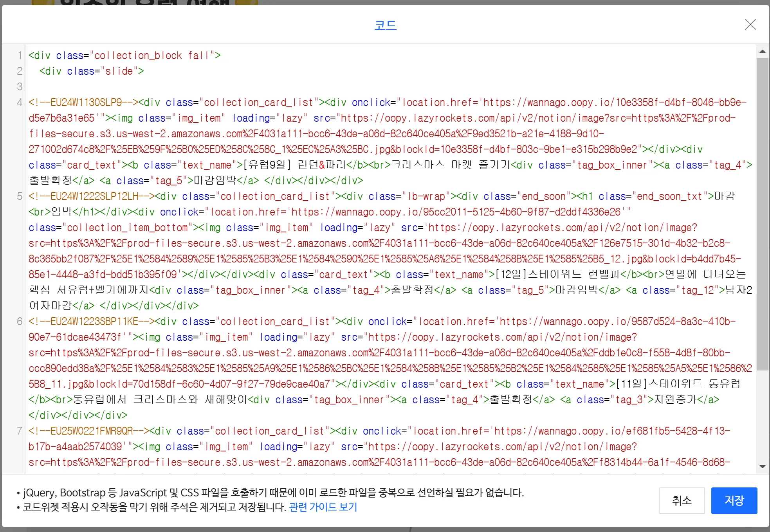Click the scrollbar down arrow

point(762,466)
